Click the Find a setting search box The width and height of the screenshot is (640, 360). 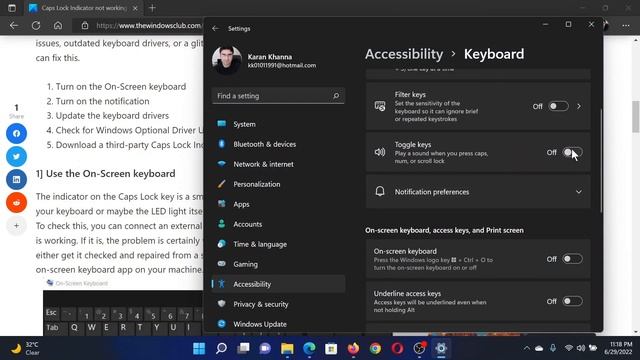click(278, 96)
